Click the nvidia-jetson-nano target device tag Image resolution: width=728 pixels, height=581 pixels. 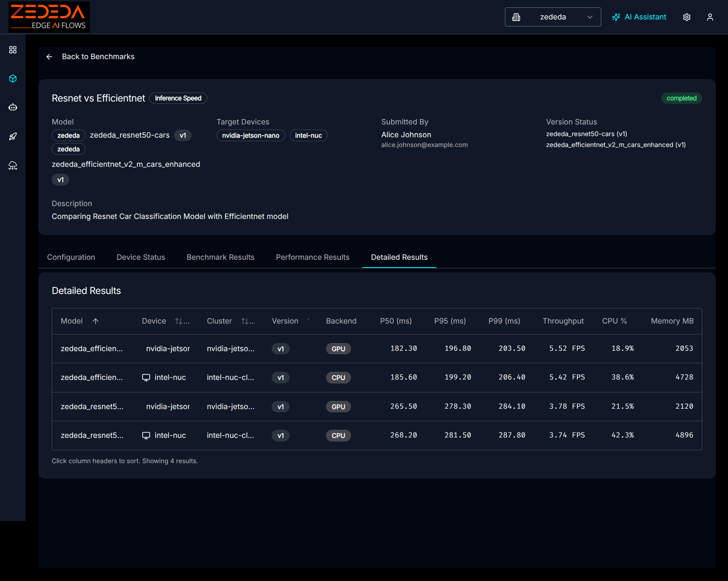[x=251, y=136]
